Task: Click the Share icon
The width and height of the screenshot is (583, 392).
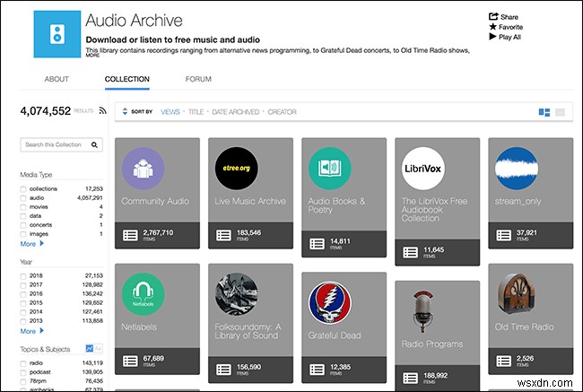Action: click(x=493, y=16)
